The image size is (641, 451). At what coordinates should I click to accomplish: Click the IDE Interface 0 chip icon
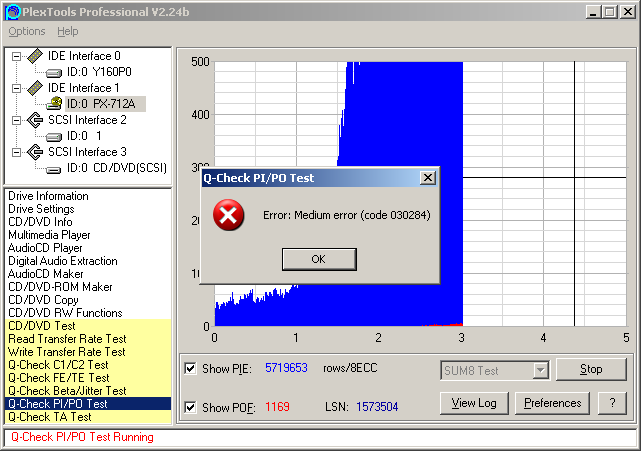pos(35,56)
